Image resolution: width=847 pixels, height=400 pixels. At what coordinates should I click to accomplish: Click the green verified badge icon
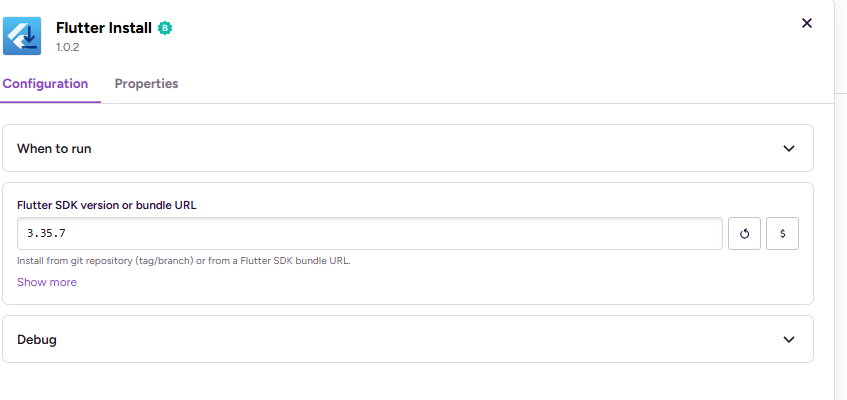(165, 29)
